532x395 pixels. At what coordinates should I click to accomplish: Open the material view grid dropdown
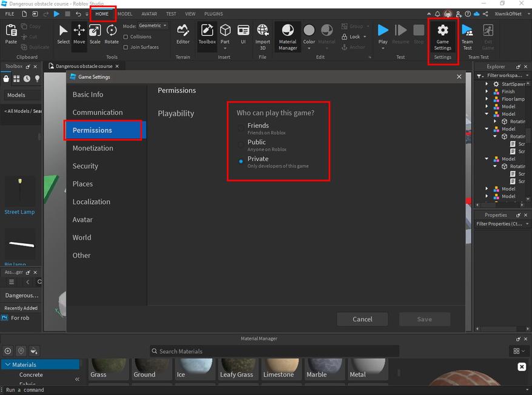(519, 351)
